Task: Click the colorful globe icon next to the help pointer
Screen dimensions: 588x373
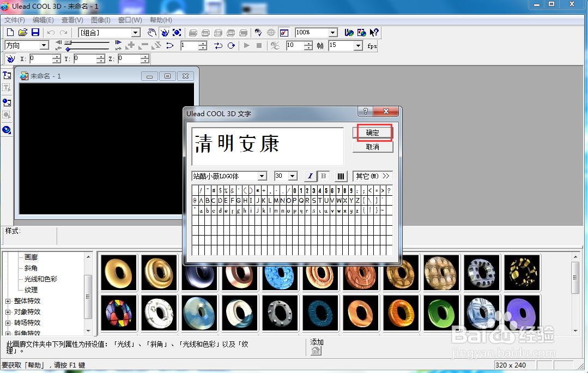Action: coord(361,33)
